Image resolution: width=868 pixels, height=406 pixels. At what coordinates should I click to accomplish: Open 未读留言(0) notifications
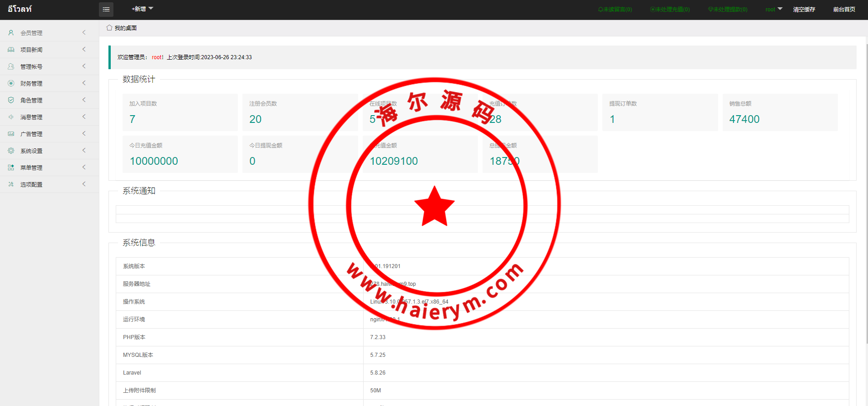615,10
